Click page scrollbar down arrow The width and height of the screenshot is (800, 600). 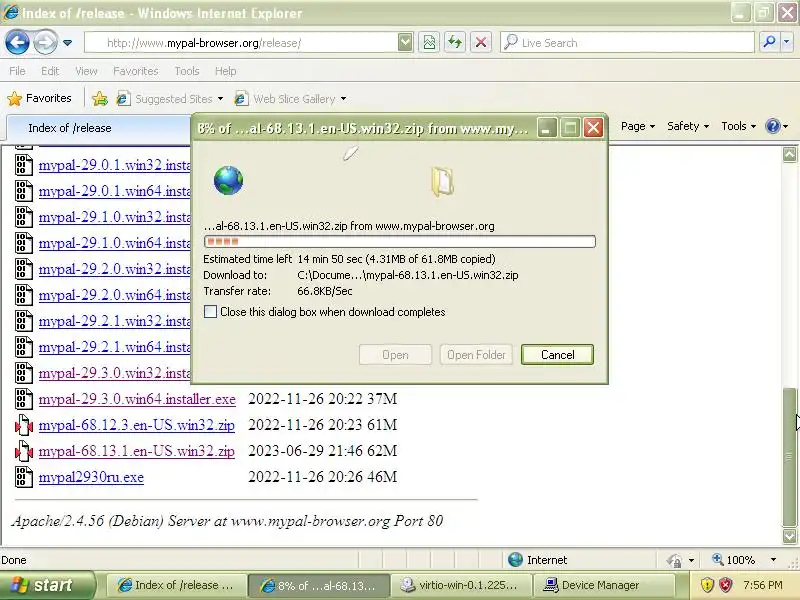[x=789, y=536]
